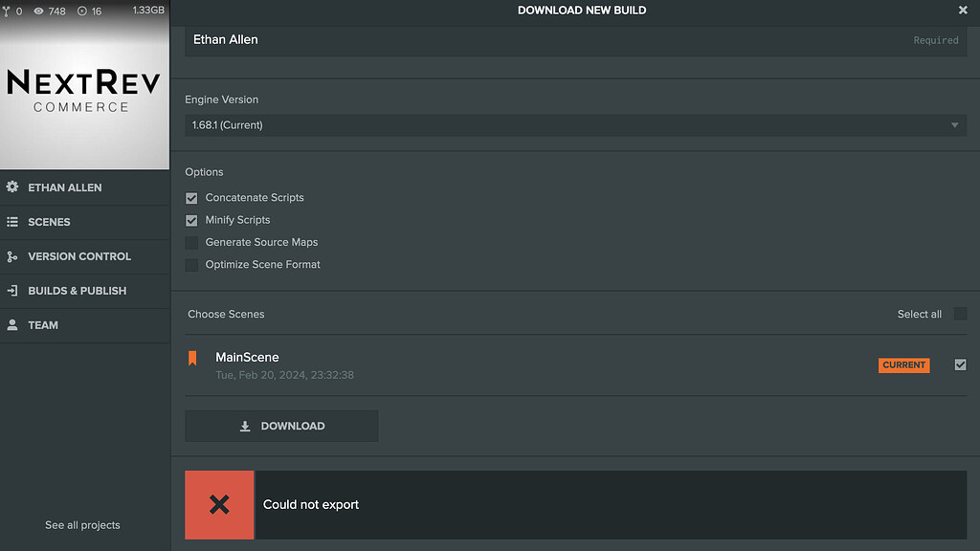The width and height of the screenshot is (980, 551).
Task: Click the orange bookmark icon next to MainScene
Action: pos(192,358)
